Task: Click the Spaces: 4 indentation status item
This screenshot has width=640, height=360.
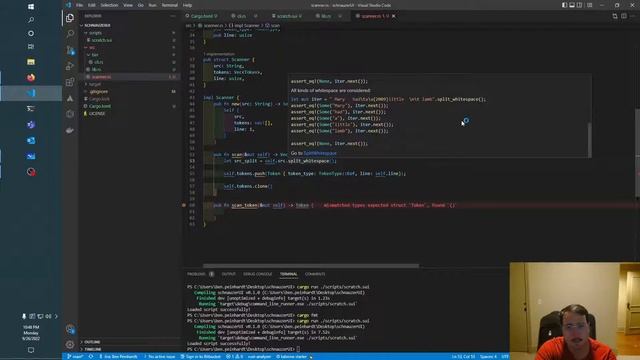Action: 488,356
